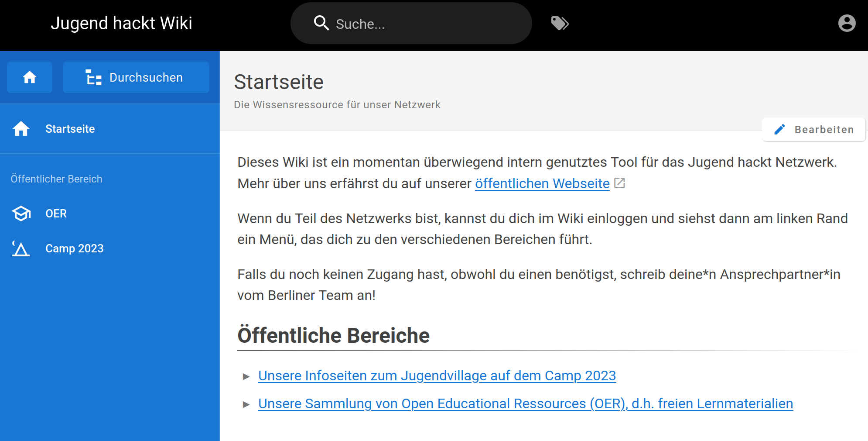Open the öffentlichen Webseite link
This screenshot has width=868, height=441.
click(x=542, y=183)
